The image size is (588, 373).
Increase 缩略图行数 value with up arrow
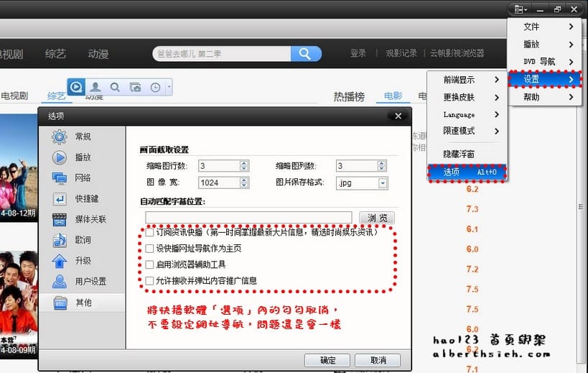click(244, 163)
